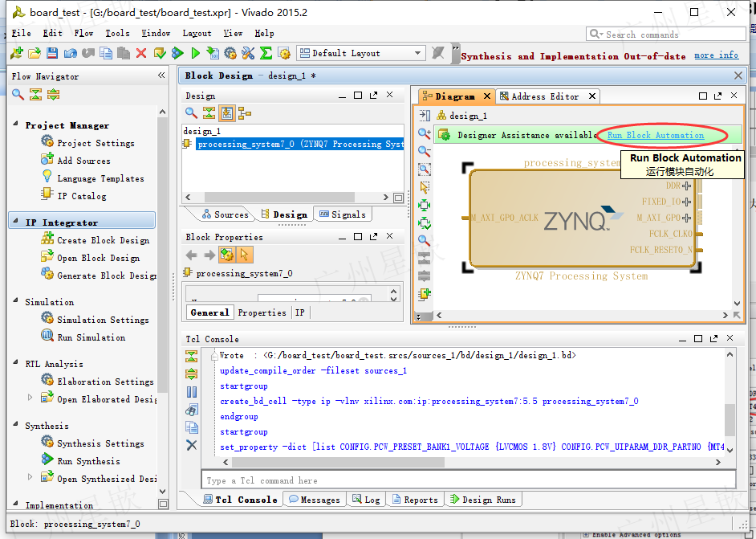This screenshot has height=539, width=756.
Task: Open the Tools menu
Action: click(x=117, y=33)
